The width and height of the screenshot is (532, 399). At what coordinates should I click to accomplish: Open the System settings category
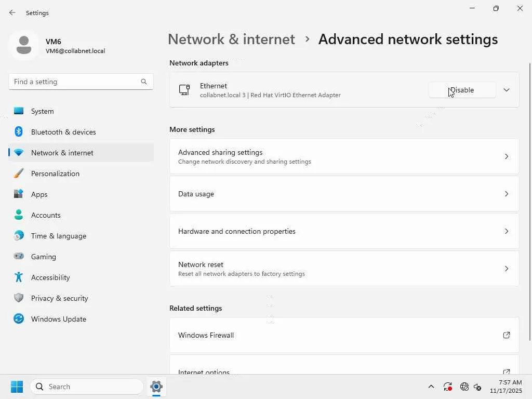point(42,111)
